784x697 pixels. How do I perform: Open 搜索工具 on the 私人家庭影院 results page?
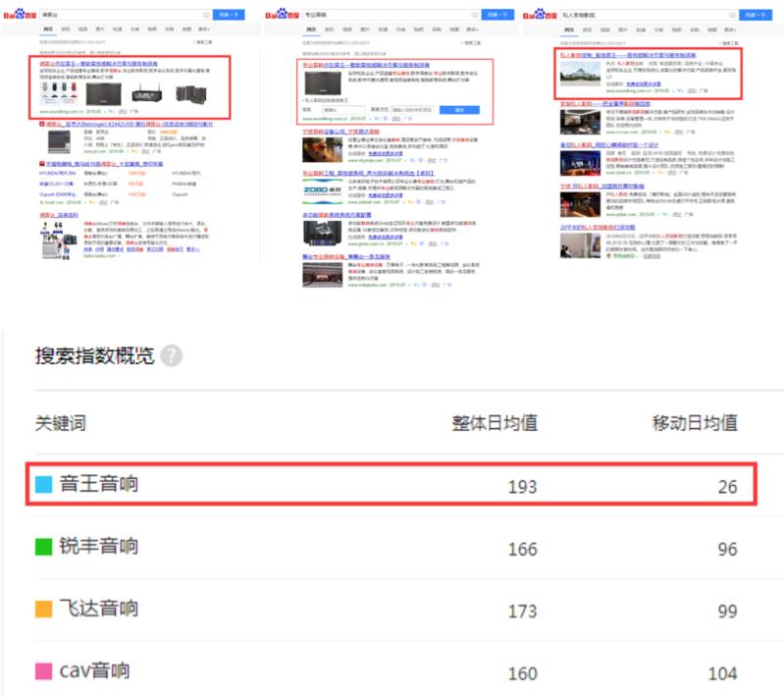[726, 43]
